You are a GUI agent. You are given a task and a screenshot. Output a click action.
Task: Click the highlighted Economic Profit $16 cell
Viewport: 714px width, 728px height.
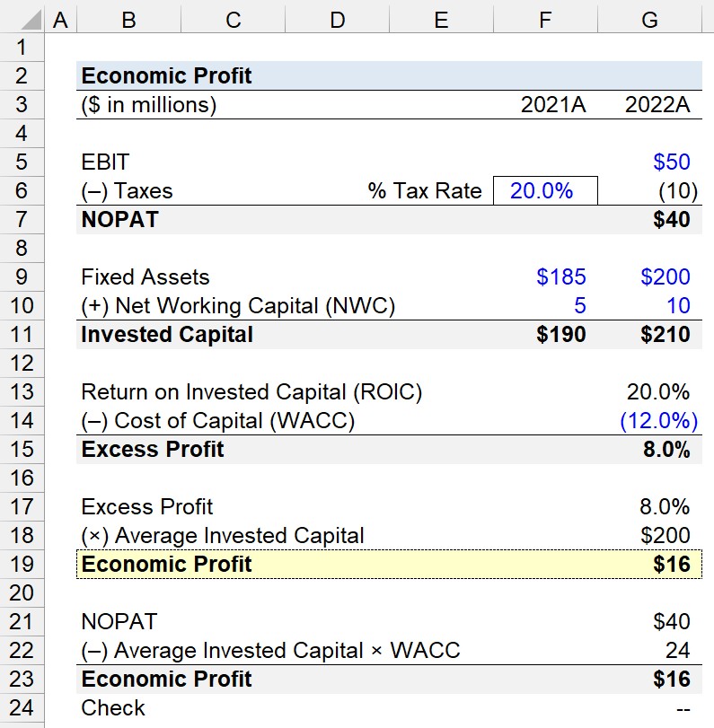[650, 564]
